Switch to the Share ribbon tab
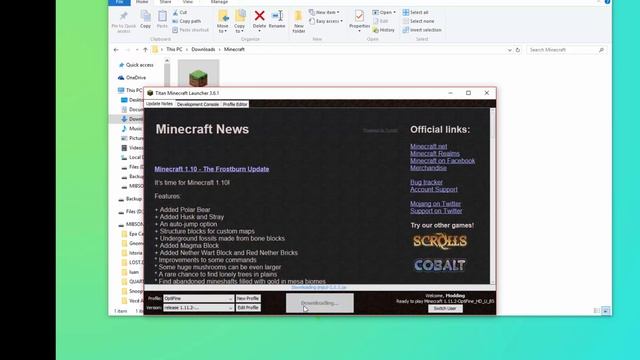The height and width of the screenshot is (360, 640). click(165, 2)
